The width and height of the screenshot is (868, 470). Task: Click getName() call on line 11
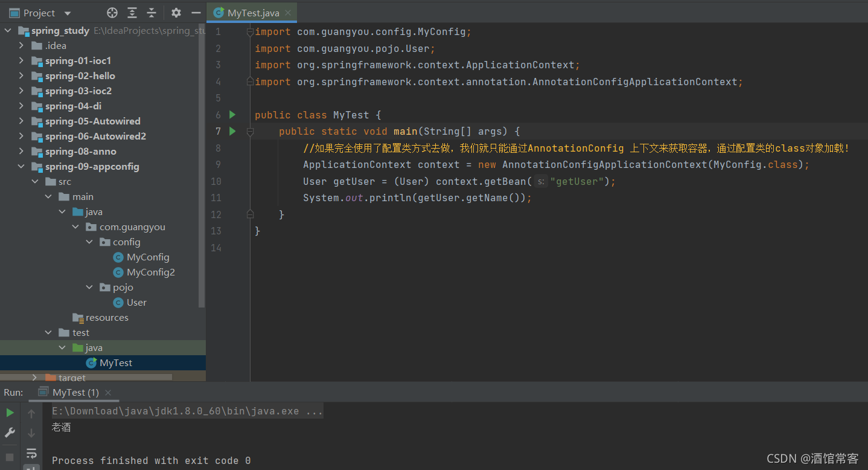click(x=493, y=198)
